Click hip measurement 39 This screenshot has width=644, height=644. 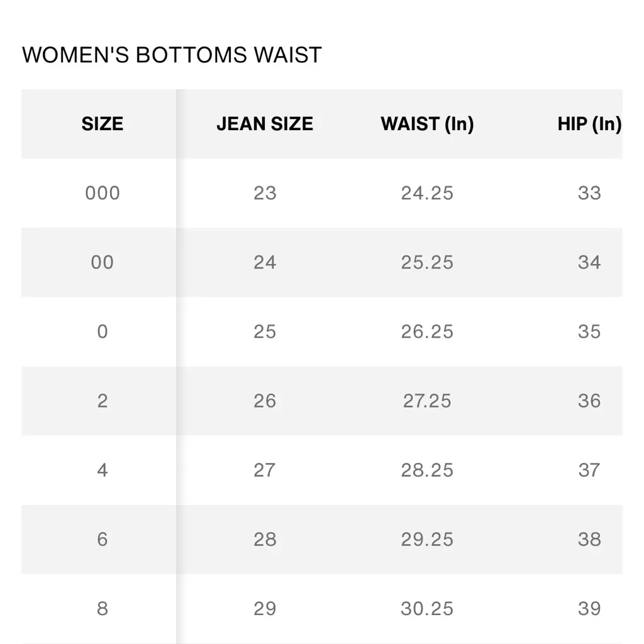589,608
